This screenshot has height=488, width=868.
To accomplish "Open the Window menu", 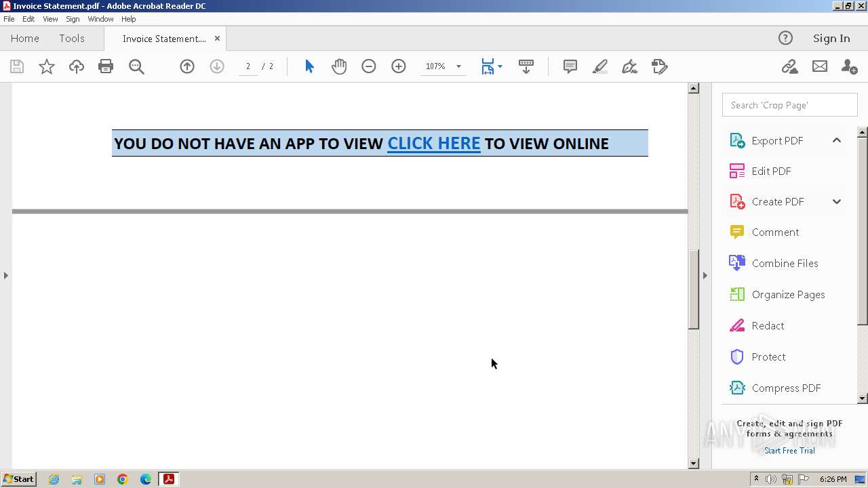I will tap(100, 19).
